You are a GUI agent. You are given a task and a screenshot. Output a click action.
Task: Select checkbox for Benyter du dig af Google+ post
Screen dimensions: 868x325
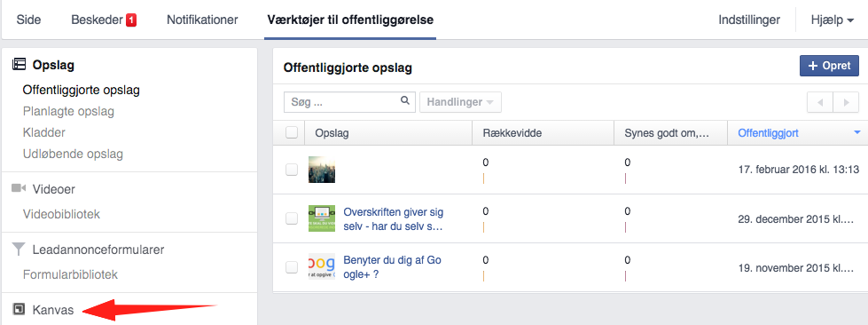pos(291,267)
